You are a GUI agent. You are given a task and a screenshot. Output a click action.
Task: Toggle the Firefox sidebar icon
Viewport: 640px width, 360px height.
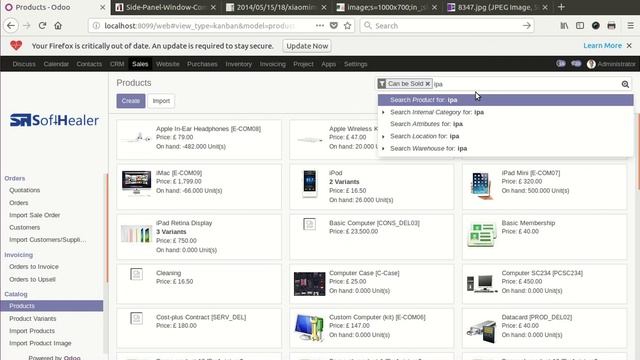[580, 26]
